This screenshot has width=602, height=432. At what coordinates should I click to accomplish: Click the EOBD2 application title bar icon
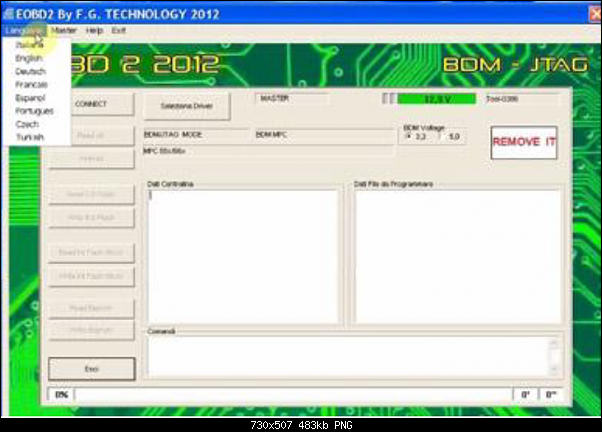click(8, 14)
